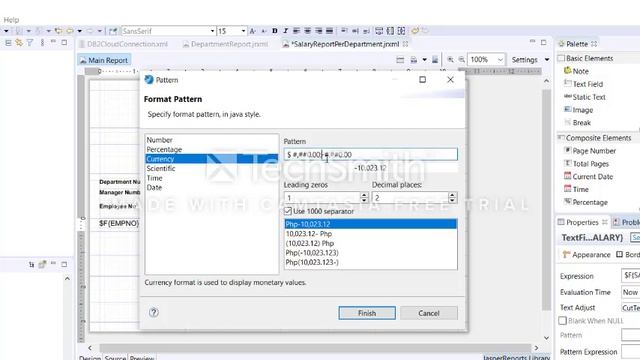Open the font name dropdown
Image resolution: width=640 pixels, height=360 pixels.
[212, 31]
